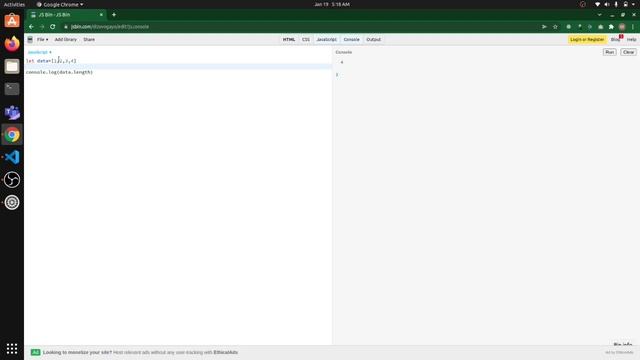Click the console.log(data.length) code line
This screenshot has width=640, height=360.
59,72
